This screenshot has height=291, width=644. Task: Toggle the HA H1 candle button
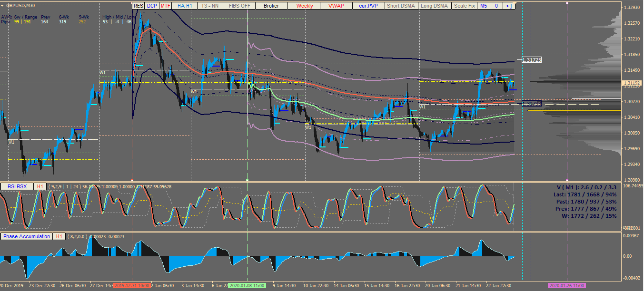185,6
